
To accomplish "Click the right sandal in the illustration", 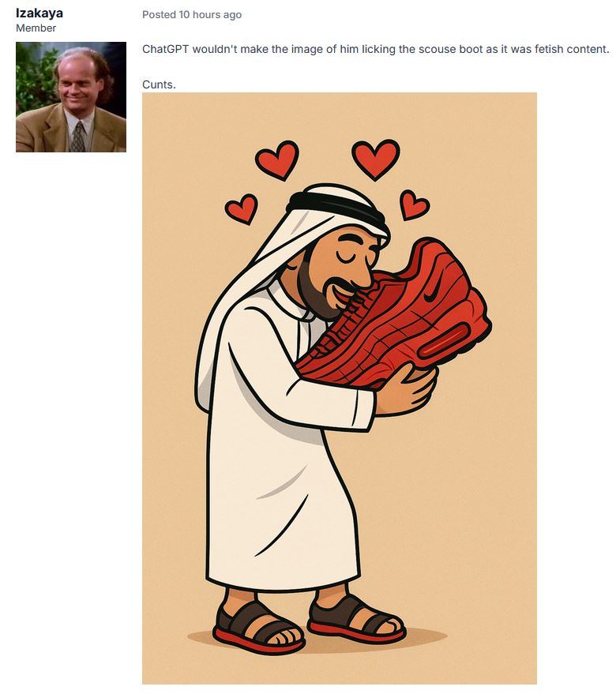I will (x=355, y=617).
